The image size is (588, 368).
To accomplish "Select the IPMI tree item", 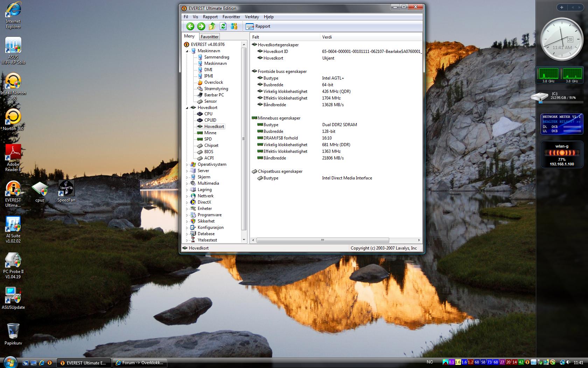I will [x=209, y=76].
